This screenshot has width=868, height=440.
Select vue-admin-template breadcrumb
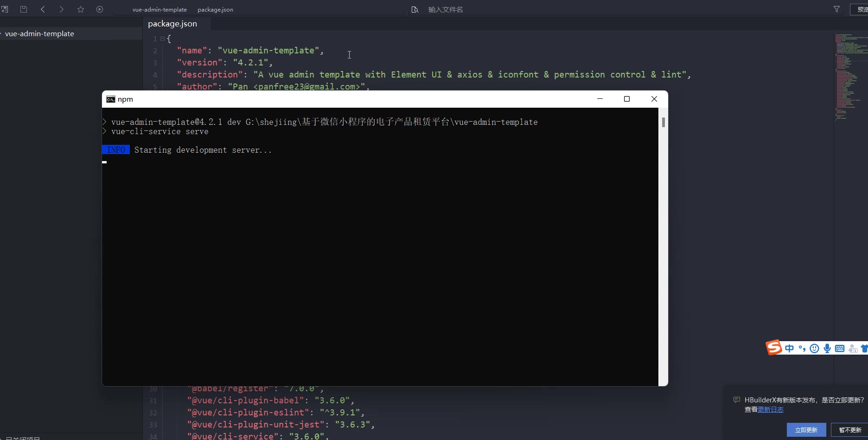[x=160, y=10]
